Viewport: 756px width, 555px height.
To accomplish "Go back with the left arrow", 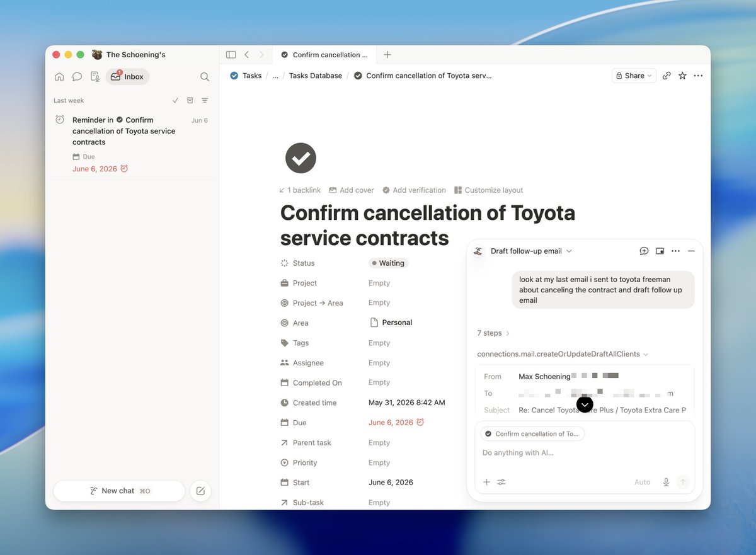I will tap(246, 55).
